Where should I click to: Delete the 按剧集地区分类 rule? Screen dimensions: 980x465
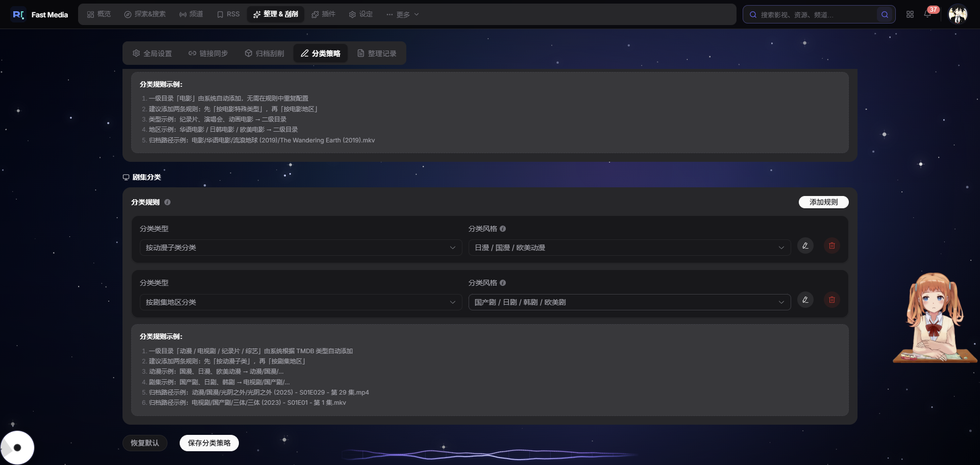click(831, 300)
